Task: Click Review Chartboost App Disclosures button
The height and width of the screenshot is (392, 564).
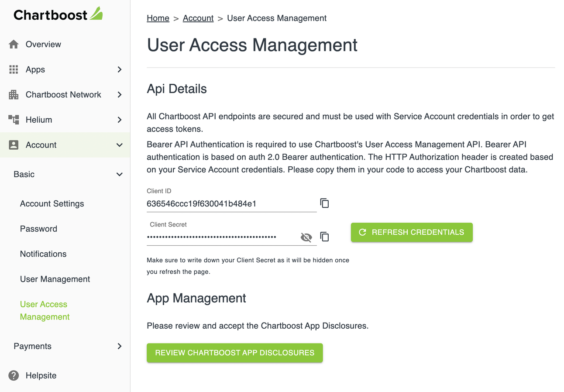Action: pos(235,353)
